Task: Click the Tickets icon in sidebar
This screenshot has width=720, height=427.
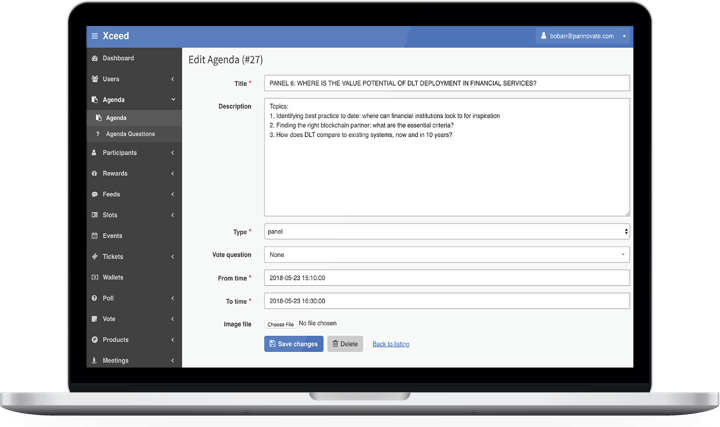Action: [94, 256]
